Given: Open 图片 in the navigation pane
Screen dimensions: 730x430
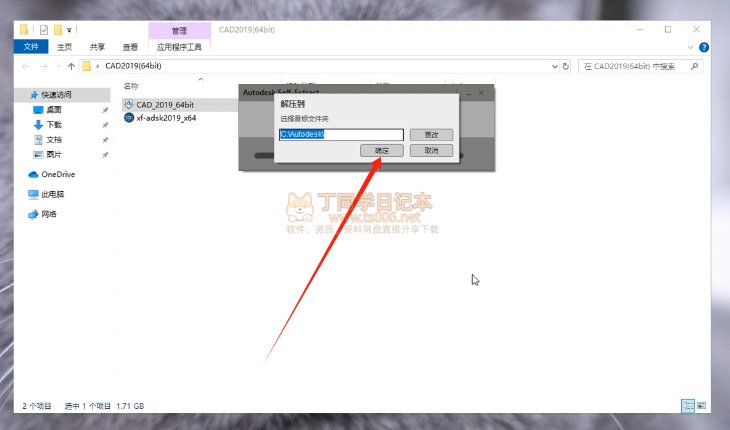Looking at the screenshot, I should point(54,155).
